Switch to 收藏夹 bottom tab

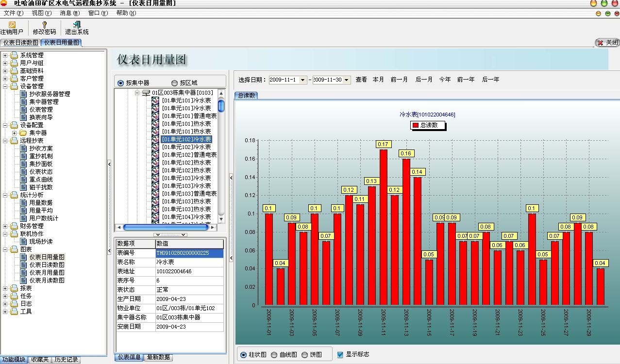point(39,360)
